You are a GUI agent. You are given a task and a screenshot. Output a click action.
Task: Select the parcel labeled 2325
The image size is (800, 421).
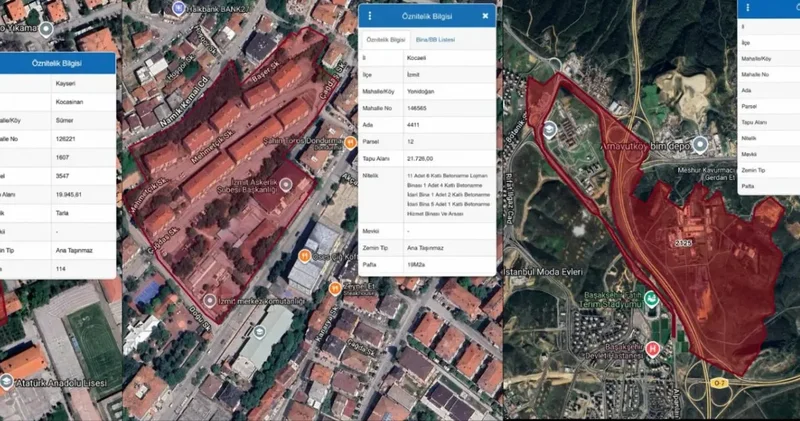683,243
